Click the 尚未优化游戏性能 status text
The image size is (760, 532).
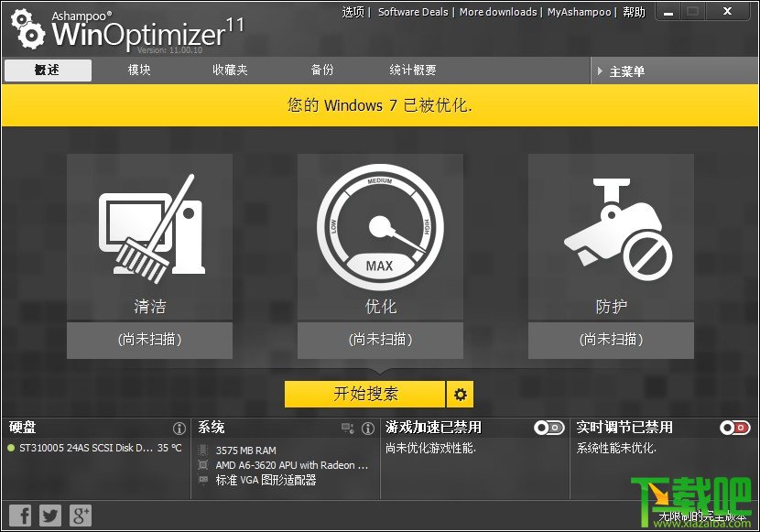pyautogui.click(x=431, y=448)
